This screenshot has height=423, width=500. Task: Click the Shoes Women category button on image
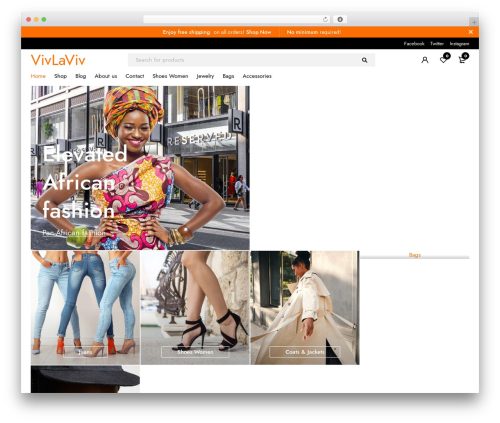pos(195,352)
